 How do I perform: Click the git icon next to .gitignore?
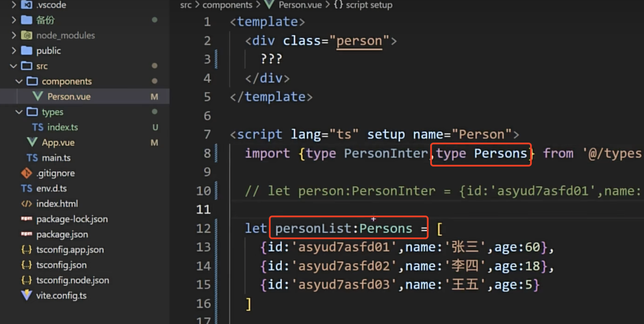point(26,173)
